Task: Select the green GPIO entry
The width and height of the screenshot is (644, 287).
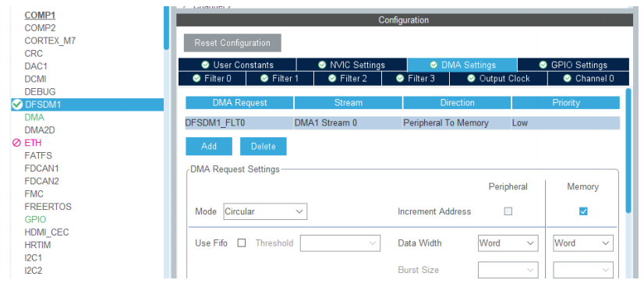Action: pos(35,220)
